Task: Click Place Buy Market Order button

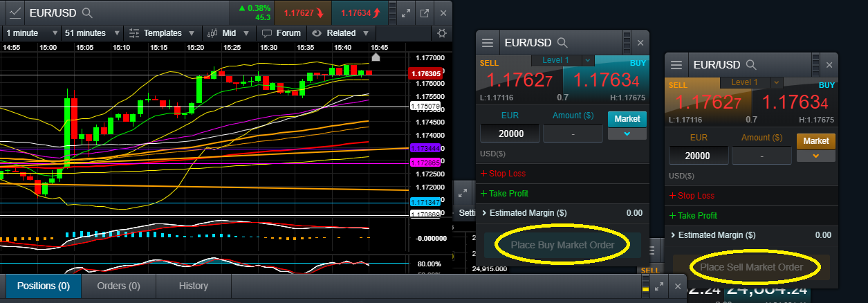Action: click(562, 244)
